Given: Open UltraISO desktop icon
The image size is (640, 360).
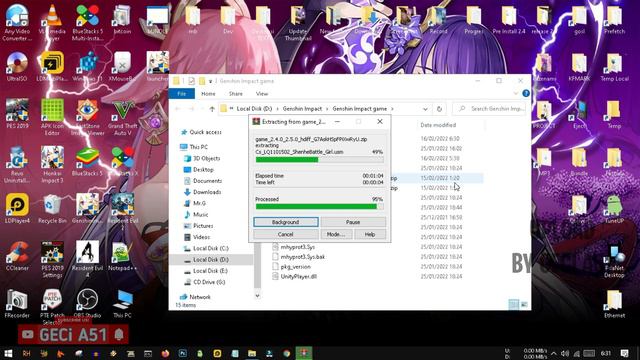Looking at the screenshot, I should 17,67.
